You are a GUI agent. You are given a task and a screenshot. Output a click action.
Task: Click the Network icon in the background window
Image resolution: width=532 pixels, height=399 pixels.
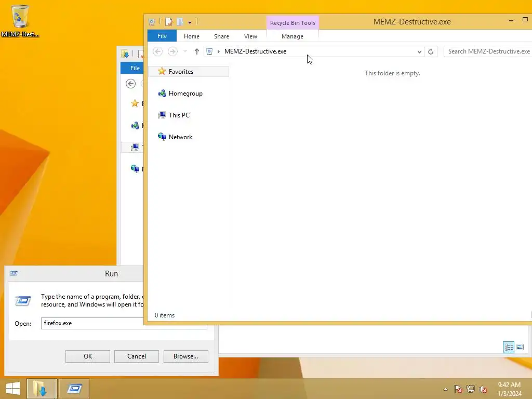[x=135, y=169]
